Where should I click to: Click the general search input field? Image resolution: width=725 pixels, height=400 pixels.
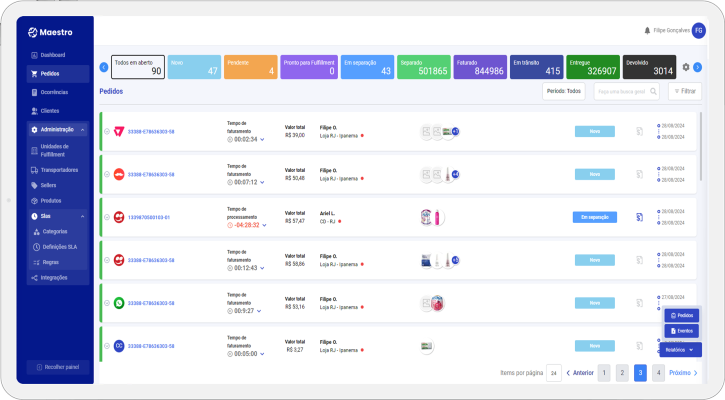pos(620,91)
